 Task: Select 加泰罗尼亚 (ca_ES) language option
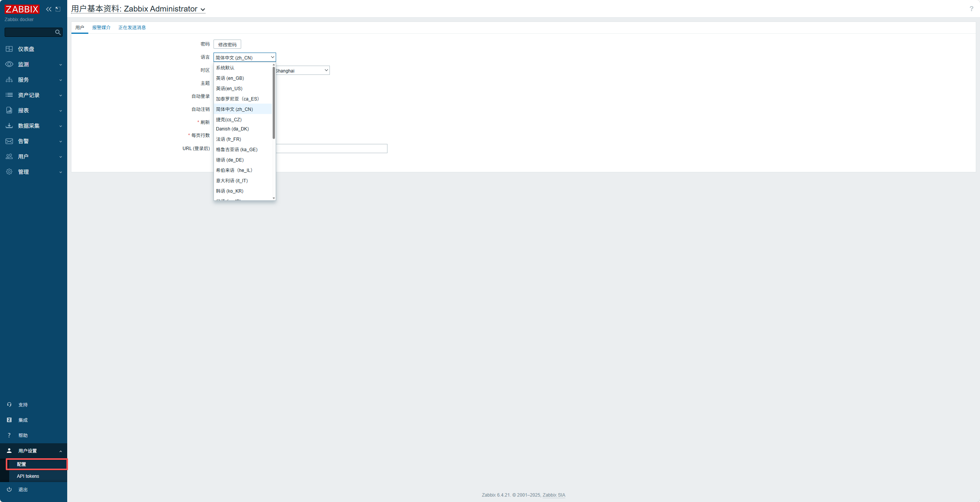pyautogui.click(x=243, y=99)
